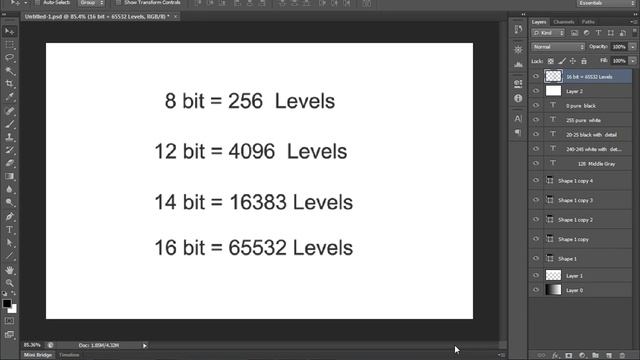
Task: Hide the Shape 1 layer
Action: tap(536, 259)
